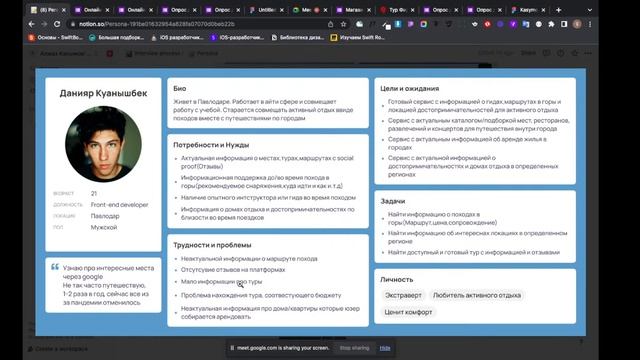
Task: Go back to the previous page
Action: (x=32, y=24)
